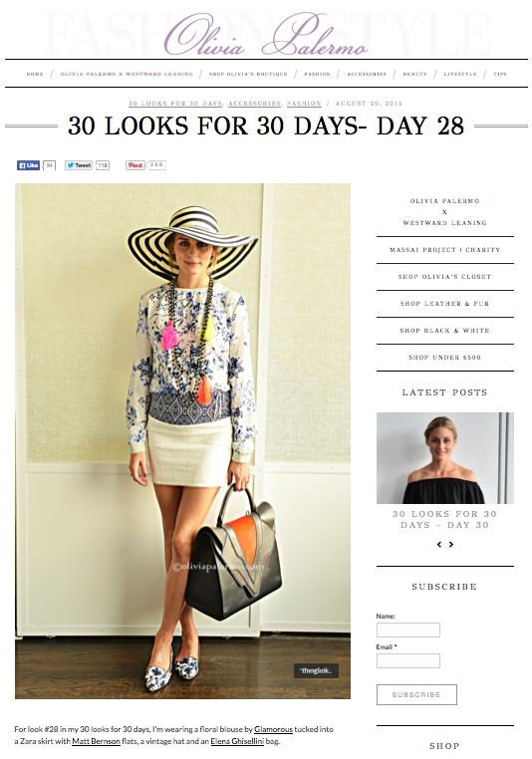Open the Elena Ghisellini bag link
Viewport: 532px width, 759px height.
(237, 741)
